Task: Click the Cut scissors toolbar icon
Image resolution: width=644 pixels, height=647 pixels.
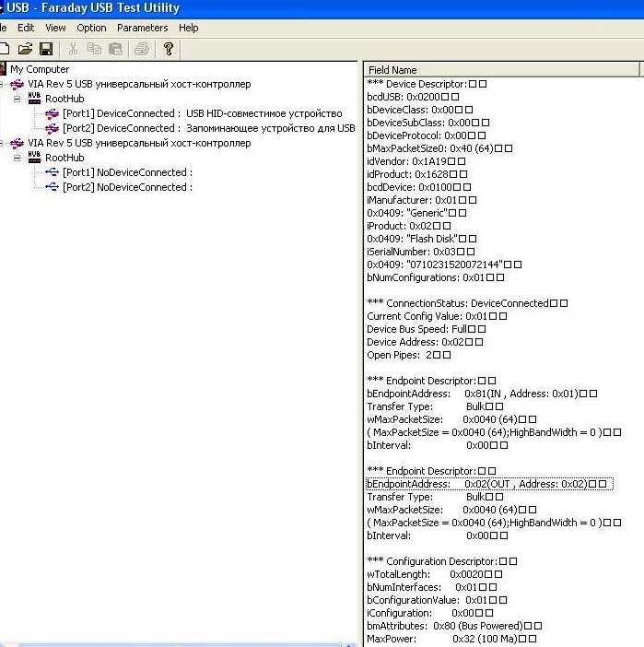Action: 73,49
